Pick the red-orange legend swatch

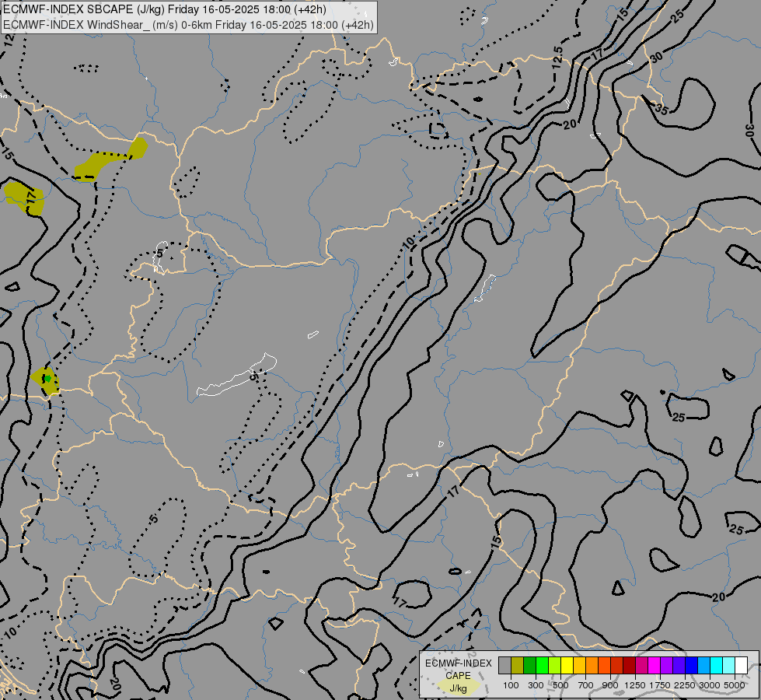604,666
